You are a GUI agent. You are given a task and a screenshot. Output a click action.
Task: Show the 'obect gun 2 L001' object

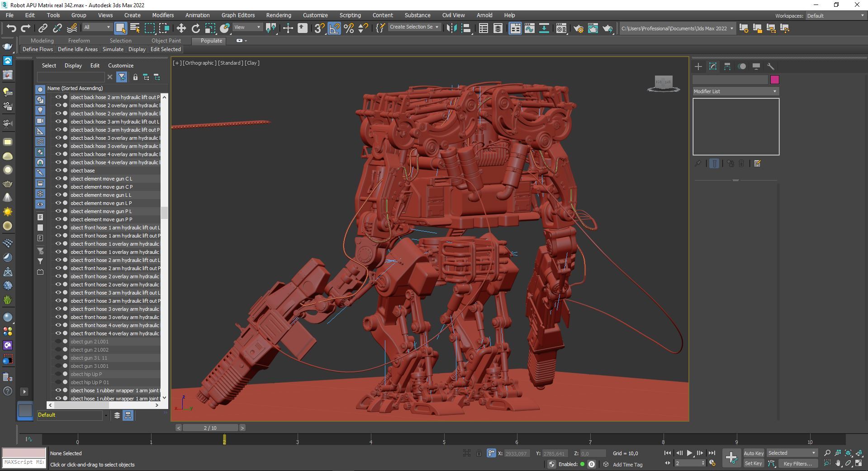pyautogui.click(x=58, y=342)
